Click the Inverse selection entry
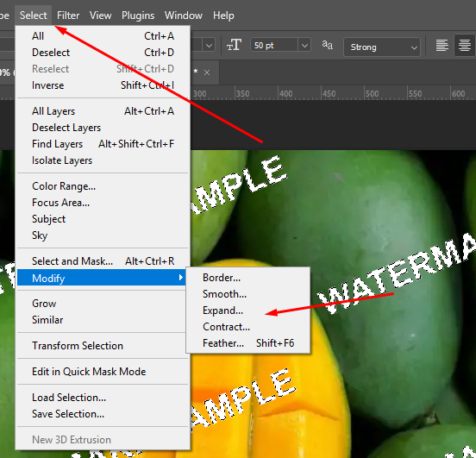 [x=103, y=85]
